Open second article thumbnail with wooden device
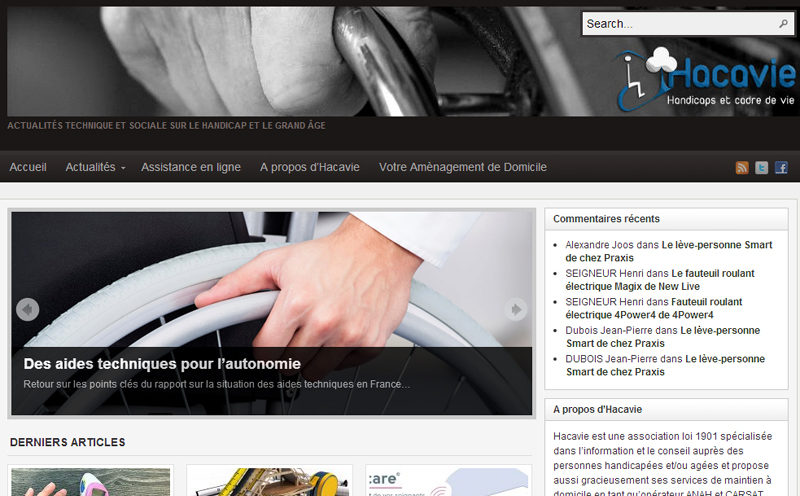Image resolution: width=800 pixels, height=496 pixels. pos(269,482)
